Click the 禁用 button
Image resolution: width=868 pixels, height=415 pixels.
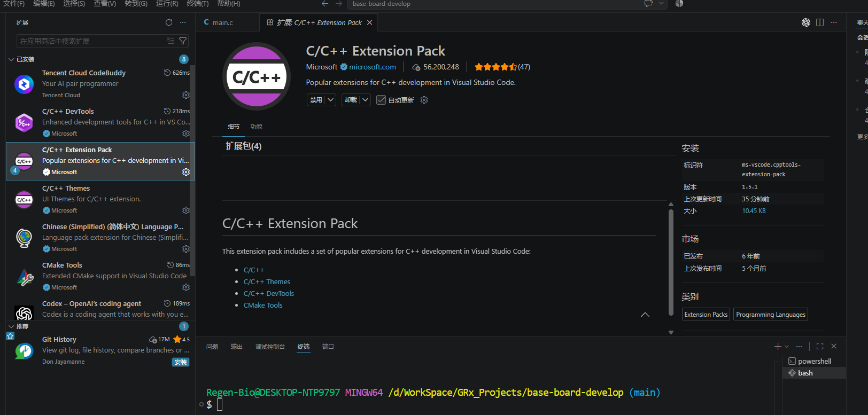point(316,100)
